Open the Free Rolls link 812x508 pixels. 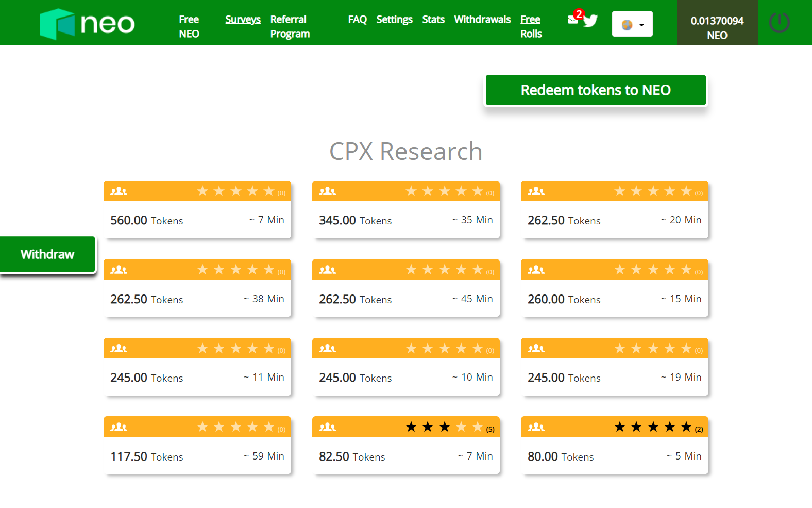click(x=531, y=26)
